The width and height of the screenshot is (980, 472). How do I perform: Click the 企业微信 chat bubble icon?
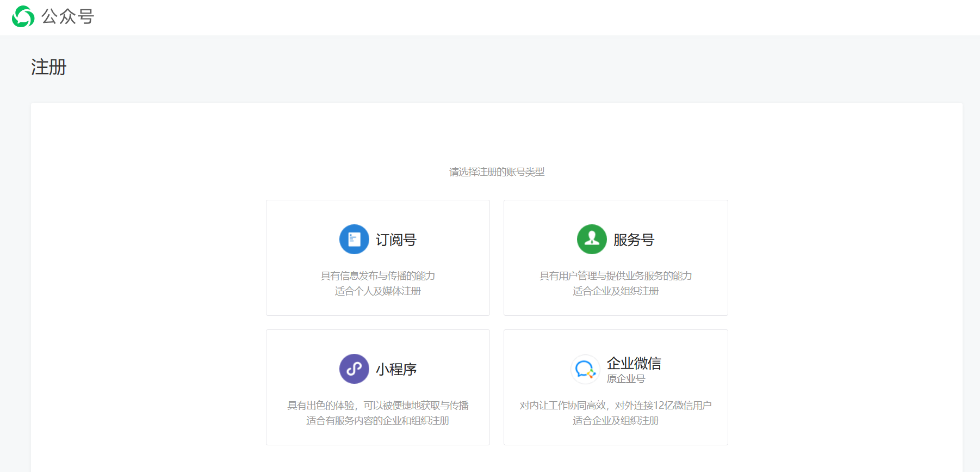click(585, 369)
